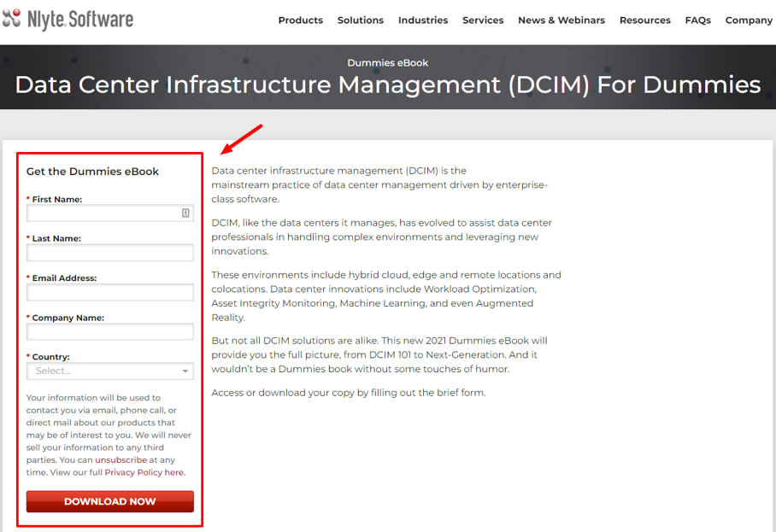Viewport: 776px width, 532px height.
Task: Click the Country dropdown arrow
Action: pyautogui.click(x=185, y=371)
